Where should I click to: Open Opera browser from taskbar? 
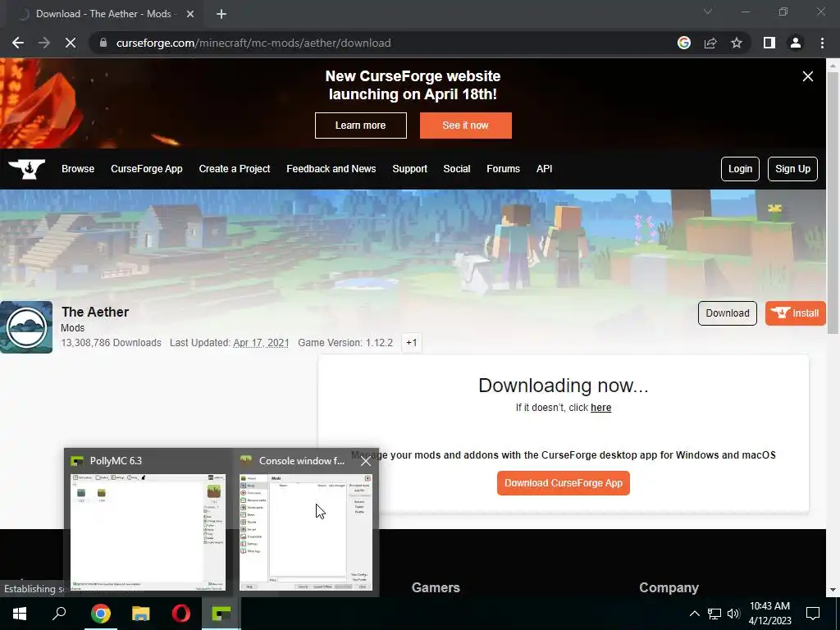[x=181, y=614]
